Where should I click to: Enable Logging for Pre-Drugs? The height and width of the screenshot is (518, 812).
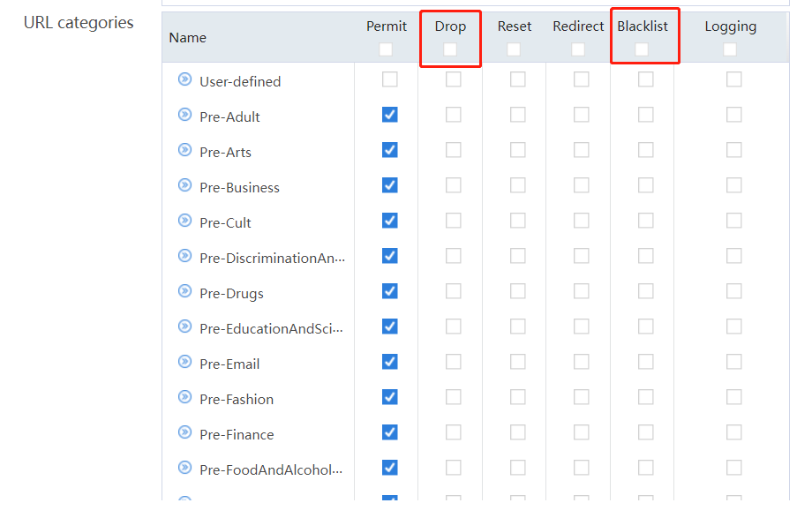coord(733,290)
